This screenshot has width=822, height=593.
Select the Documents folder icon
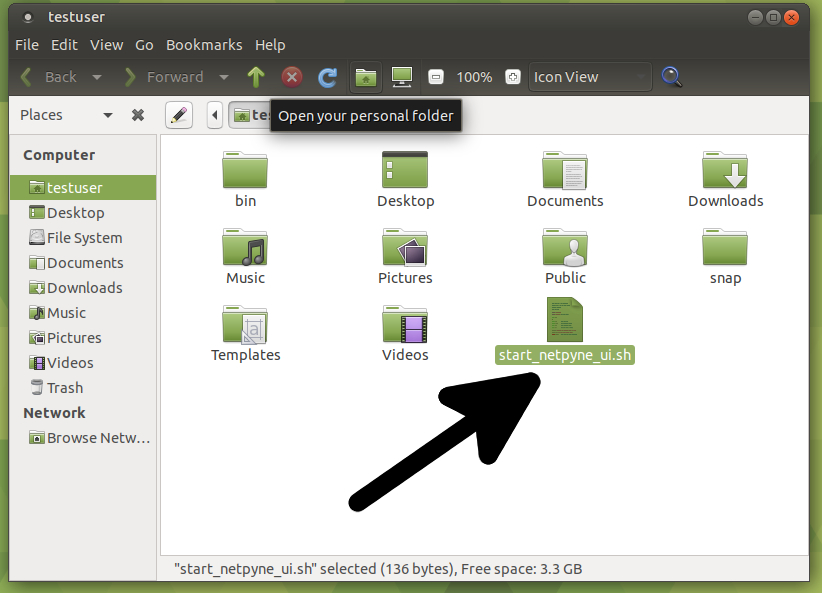[565, 170]
